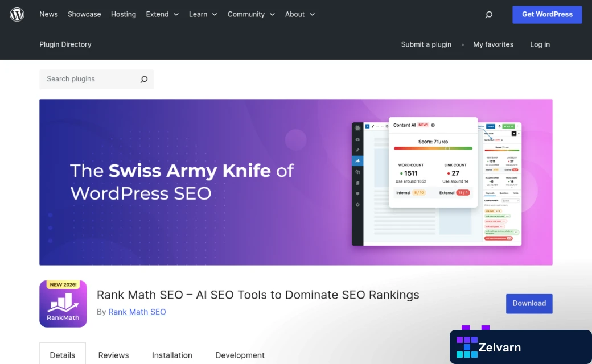Switch to the Installation tab
592x364 pixels.
[x=172, y=355]
